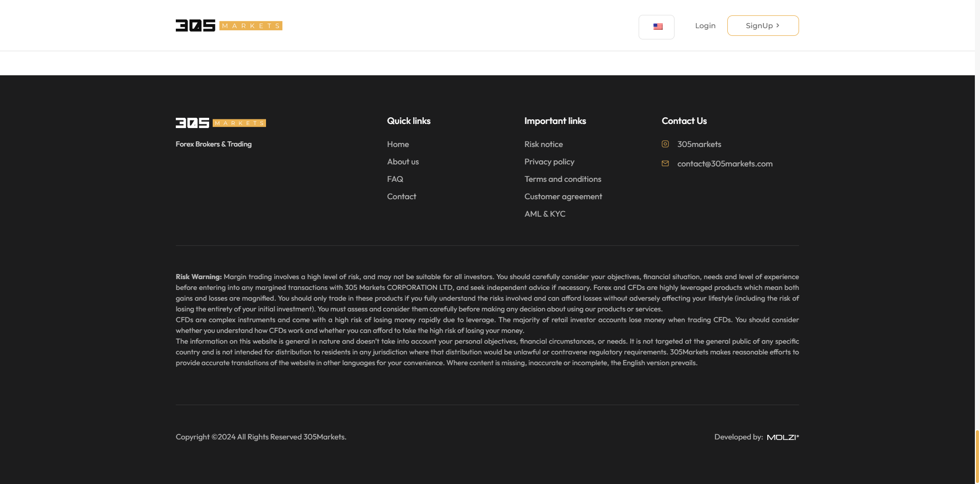
Task: Click the Molzi developer logo
Action: 783,437
